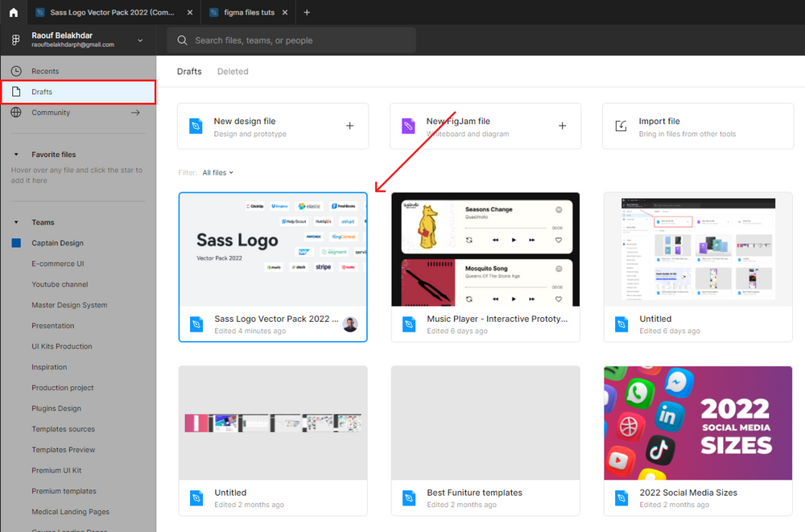Click the Home icon in the top-left corner
Screen dimensions: 805x532
click(13, 12)
